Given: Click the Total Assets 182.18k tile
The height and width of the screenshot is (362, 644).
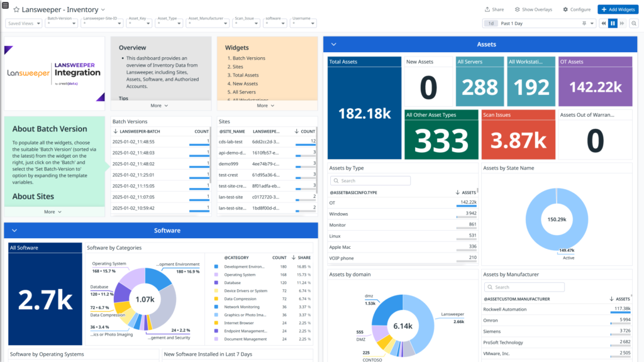Looking at the screenshot, I should pos(364,108).
